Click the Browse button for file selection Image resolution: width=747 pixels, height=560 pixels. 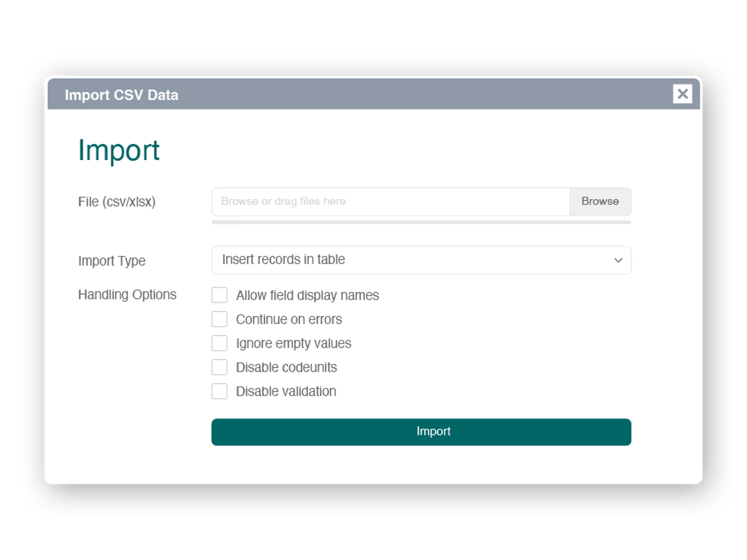[600, 202]
